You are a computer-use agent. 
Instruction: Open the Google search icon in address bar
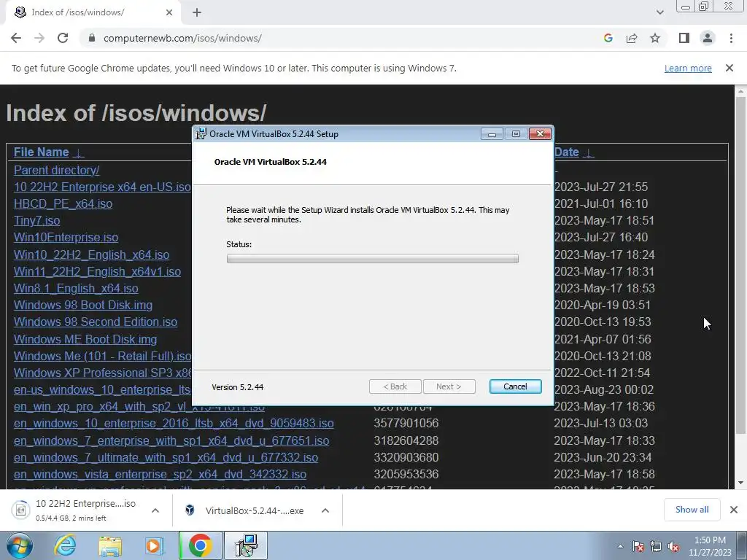pyautogui.click(x=608, y=38)
